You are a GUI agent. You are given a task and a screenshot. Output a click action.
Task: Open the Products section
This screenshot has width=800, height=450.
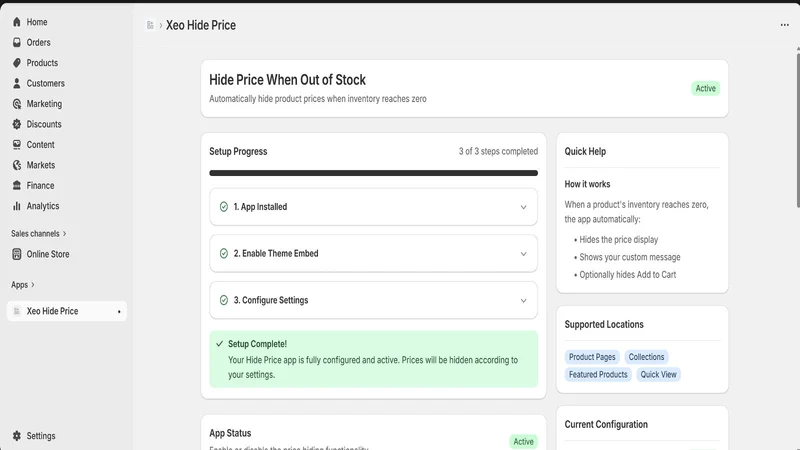coord(42,63)
